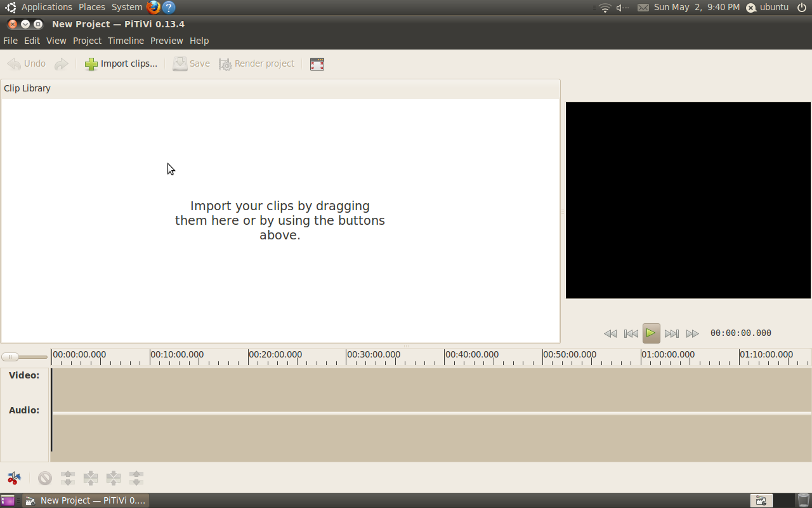Jump to the end of the timeline
The image size is (812, 508).
[x=672, y=333]
